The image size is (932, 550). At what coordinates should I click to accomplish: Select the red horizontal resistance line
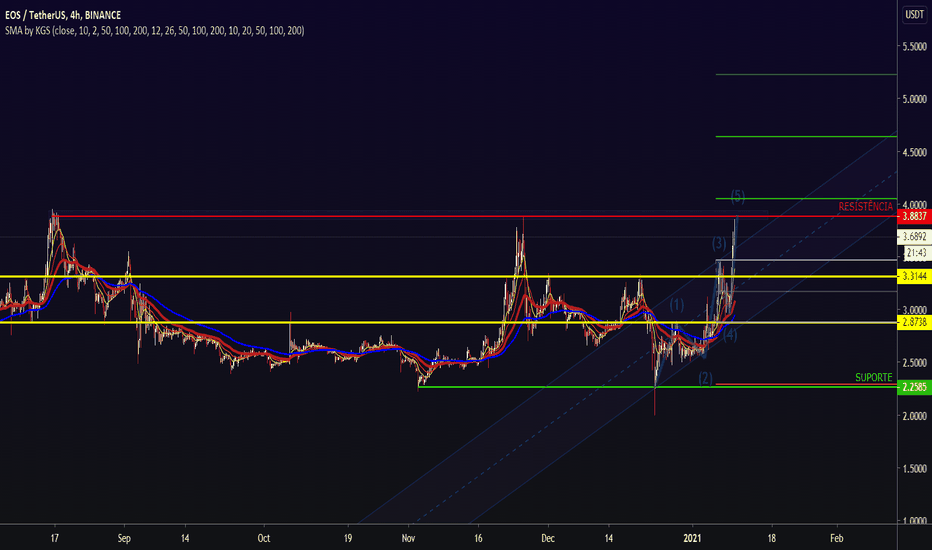476,216
